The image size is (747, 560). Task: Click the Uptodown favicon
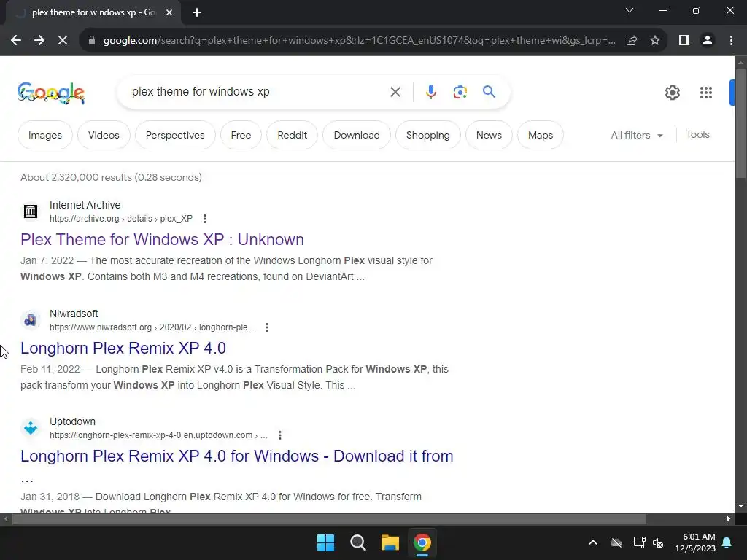(x=31, y=427)
